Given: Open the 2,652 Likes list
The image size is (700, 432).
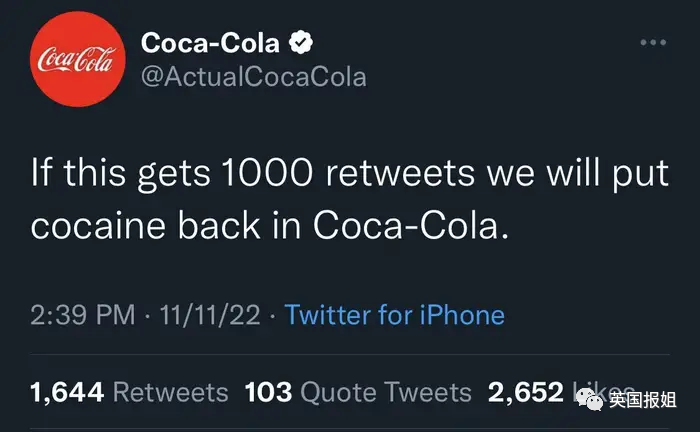Looking at the screenshot, I should [525, 393].
